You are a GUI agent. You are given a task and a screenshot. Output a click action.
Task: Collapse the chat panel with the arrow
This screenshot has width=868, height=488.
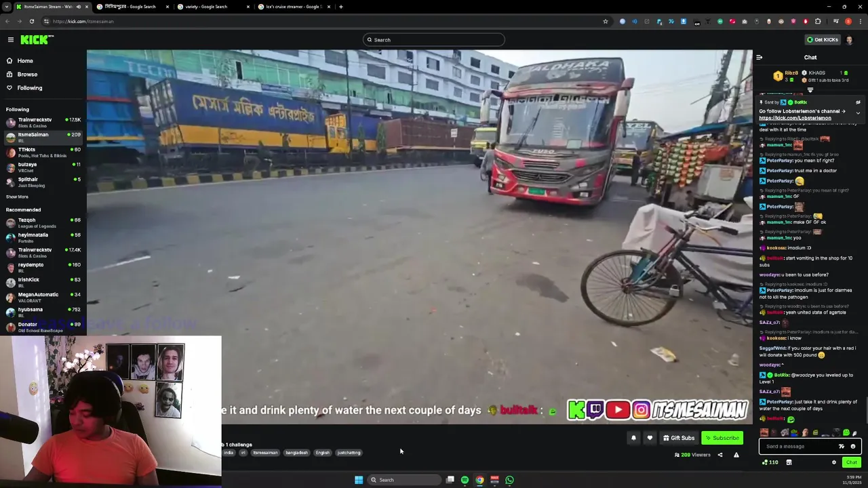(x=759, y=58)
